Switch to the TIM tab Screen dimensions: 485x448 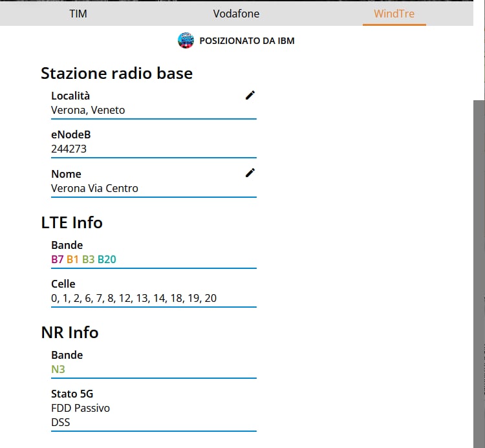click(78, 14)
